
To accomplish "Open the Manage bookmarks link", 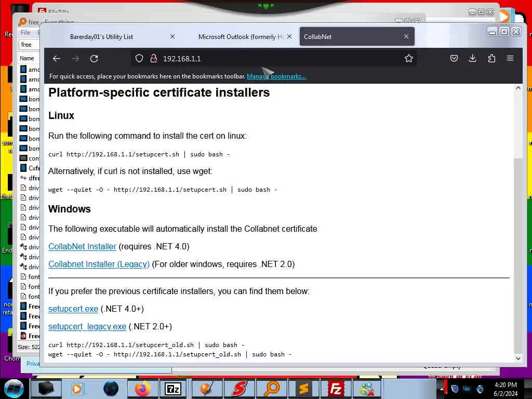I will (276, 76).
